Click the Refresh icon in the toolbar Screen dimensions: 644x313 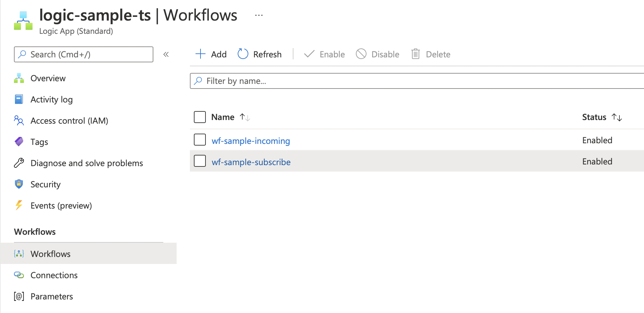(243, 54)
